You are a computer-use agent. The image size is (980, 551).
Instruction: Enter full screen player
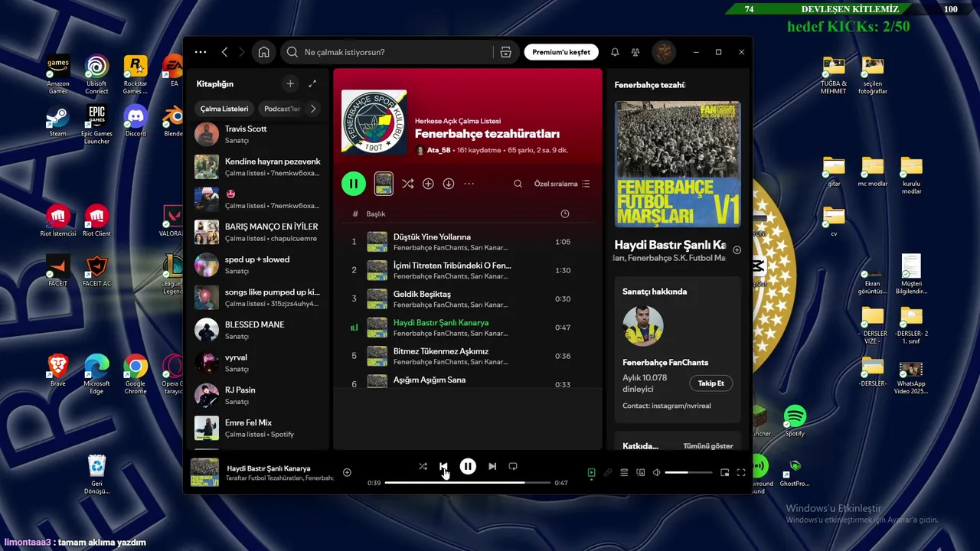click(741, 473)
